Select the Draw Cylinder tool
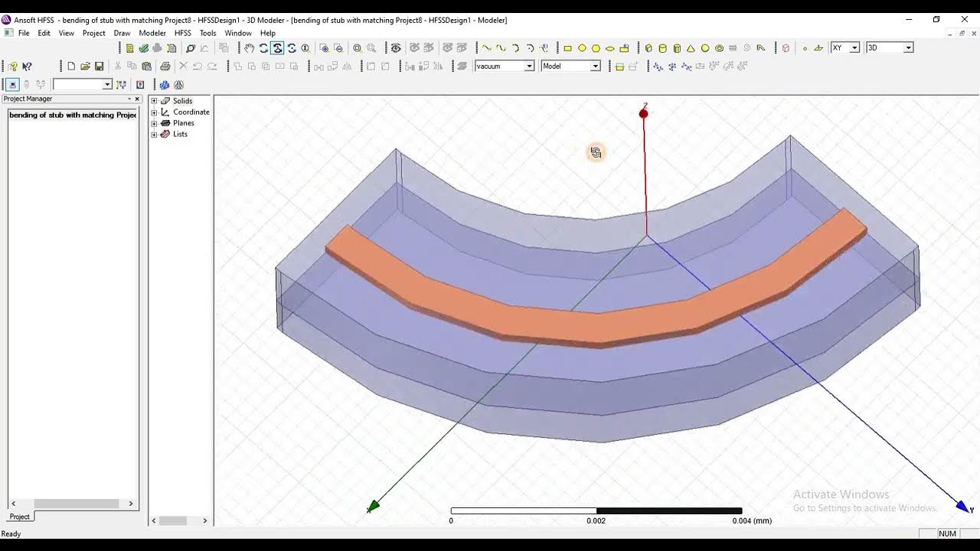This screenshot has height=551, width=980. click(662, 48)
